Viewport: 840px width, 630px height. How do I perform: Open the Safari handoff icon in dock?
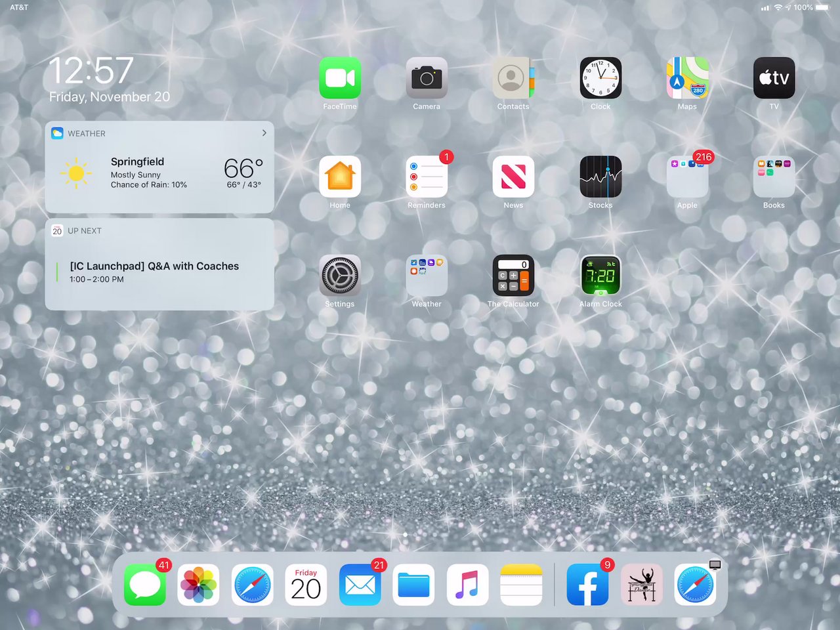696,585
